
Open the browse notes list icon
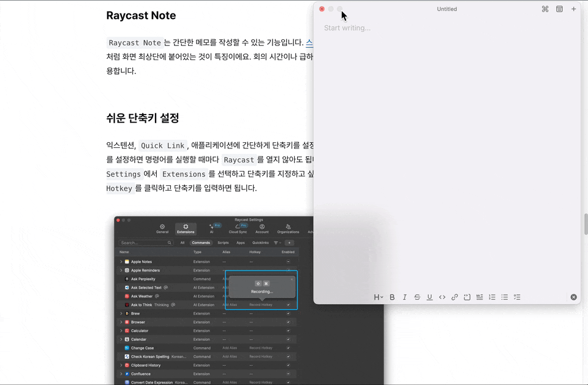[559, 9]
